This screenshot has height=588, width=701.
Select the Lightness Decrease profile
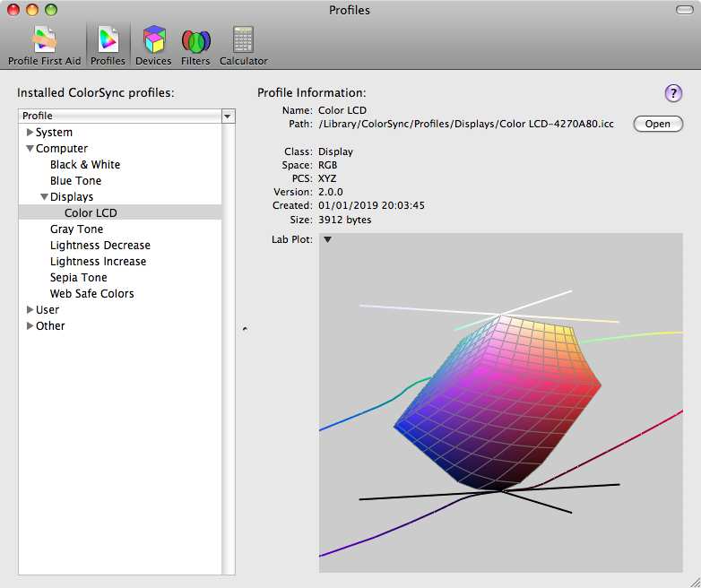[x=100, y=245]
